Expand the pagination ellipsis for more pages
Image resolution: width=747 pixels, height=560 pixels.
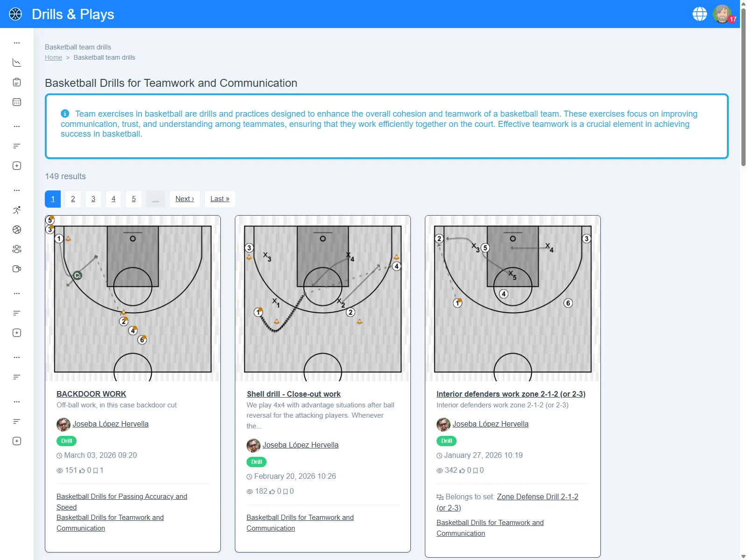[155, 199]
